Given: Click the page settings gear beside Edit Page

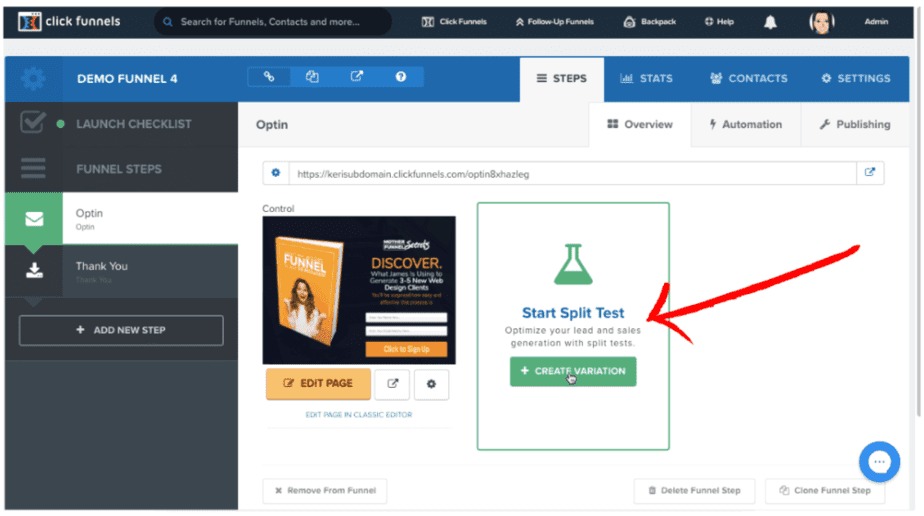Looking at the screenshot, I should point(431,384).
